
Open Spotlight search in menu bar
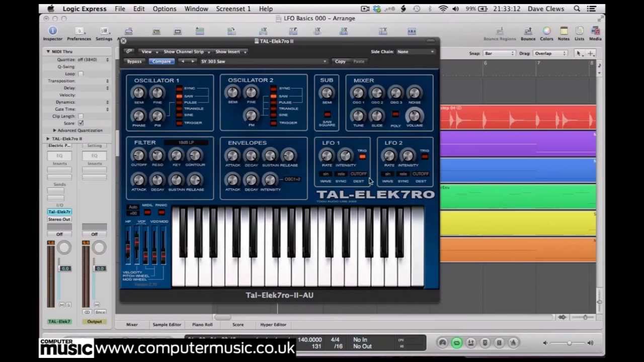tap(577, 9)
